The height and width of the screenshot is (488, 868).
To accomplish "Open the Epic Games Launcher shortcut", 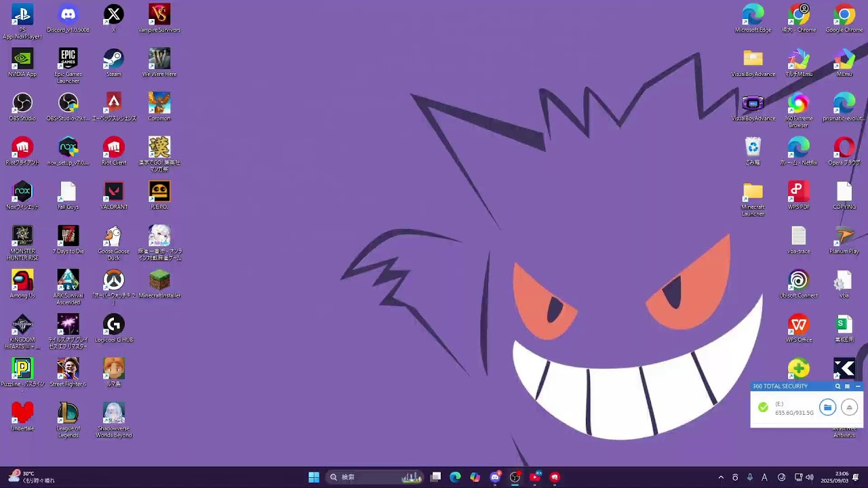I will coord(68,66).
